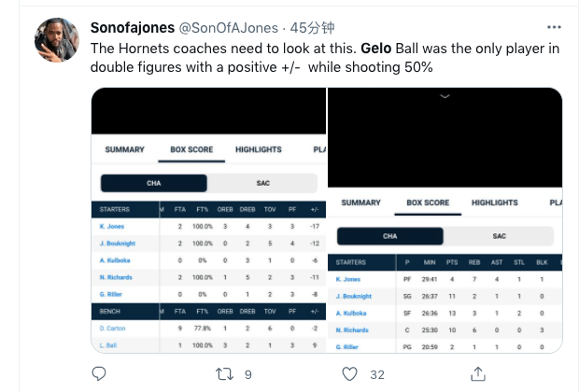Like the tweet with the heart icon
This screenshot has width=579, height=392.
click(349, 374)
